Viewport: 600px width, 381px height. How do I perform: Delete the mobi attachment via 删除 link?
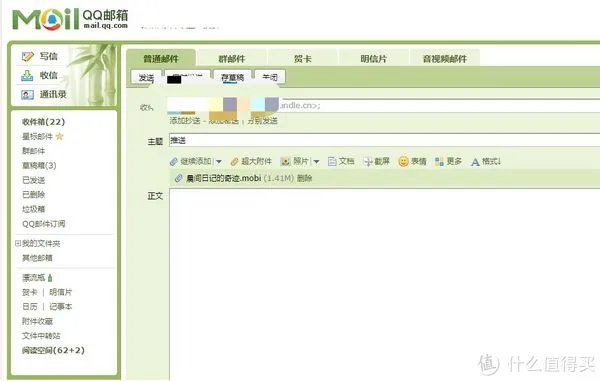coord(305,178)
